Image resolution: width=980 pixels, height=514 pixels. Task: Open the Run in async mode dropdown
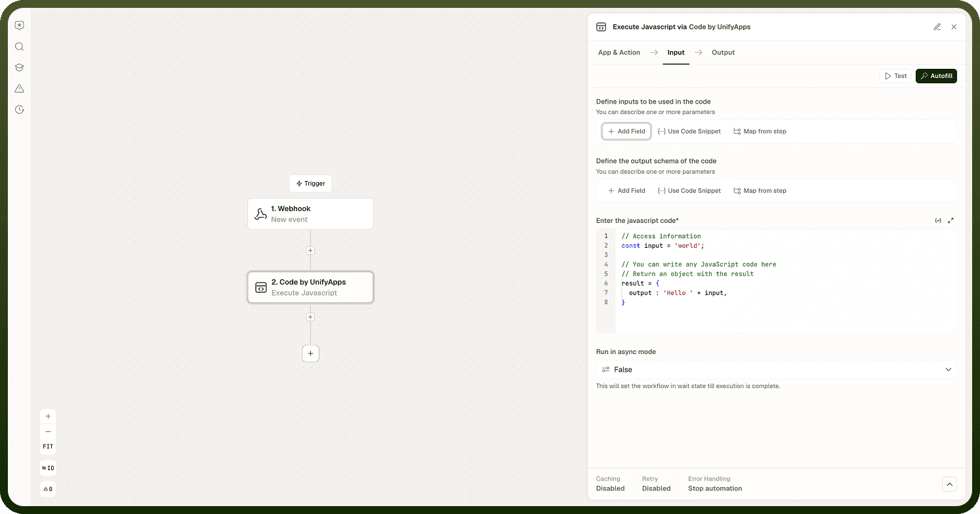pyautogui.click(x=777, y=370)
